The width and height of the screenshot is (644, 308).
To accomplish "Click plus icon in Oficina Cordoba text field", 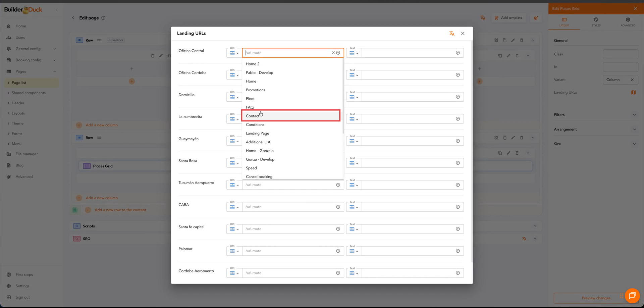I will click(x=458, y=75).
